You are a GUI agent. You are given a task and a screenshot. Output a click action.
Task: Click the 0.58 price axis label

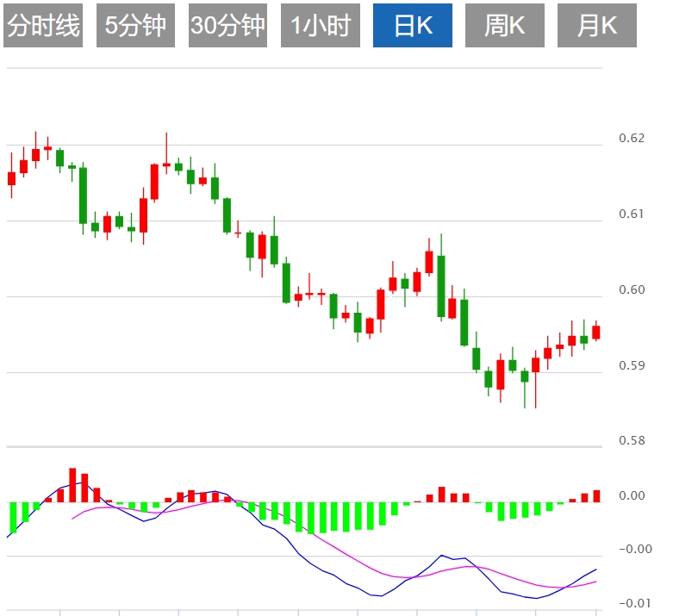click(x=632, y=441)
